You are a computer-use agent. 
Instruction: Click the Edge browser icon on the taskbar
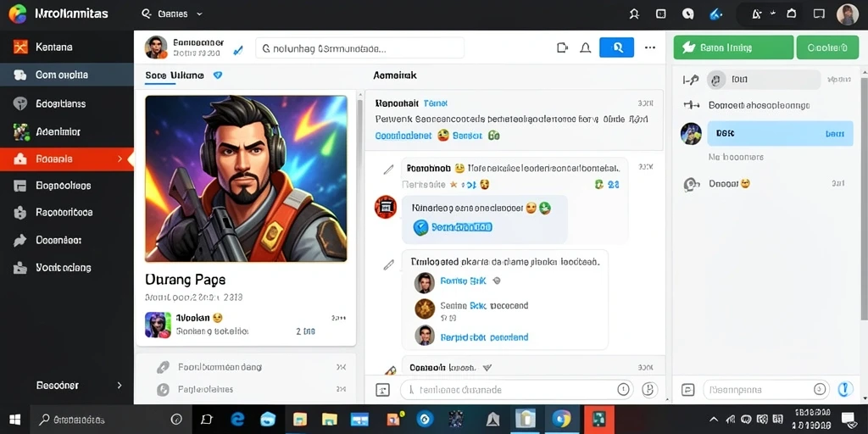pyautogui.click(x=238, y=419)
